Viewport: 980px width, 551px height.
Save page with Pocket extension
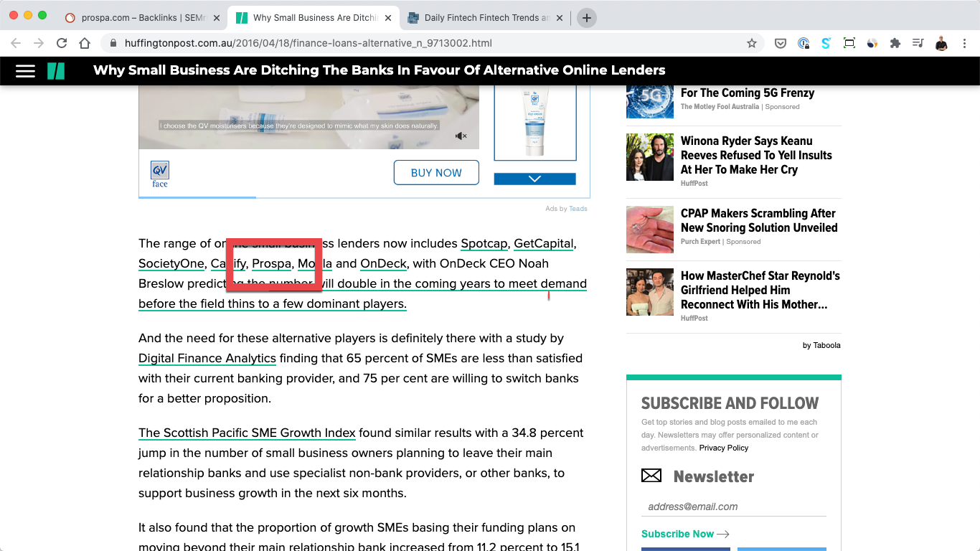tap(781, 43)
